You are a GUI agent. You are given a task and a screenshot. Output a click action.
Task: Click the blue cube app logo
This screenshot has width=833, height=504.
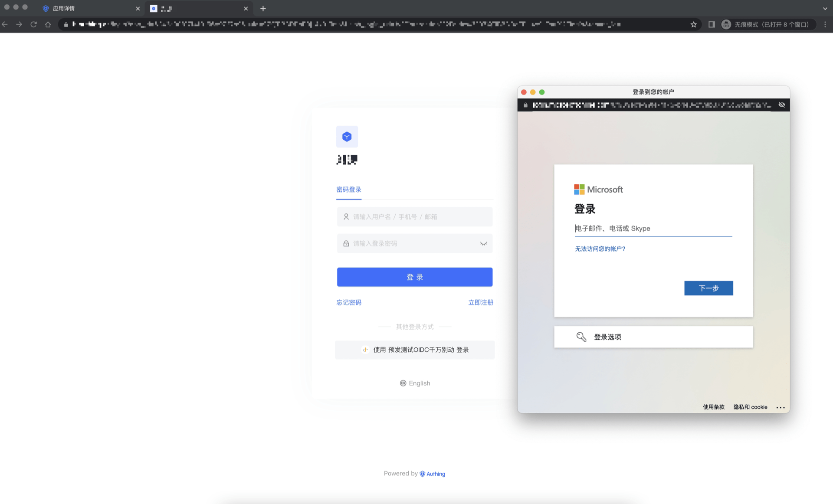pos(347,137)
